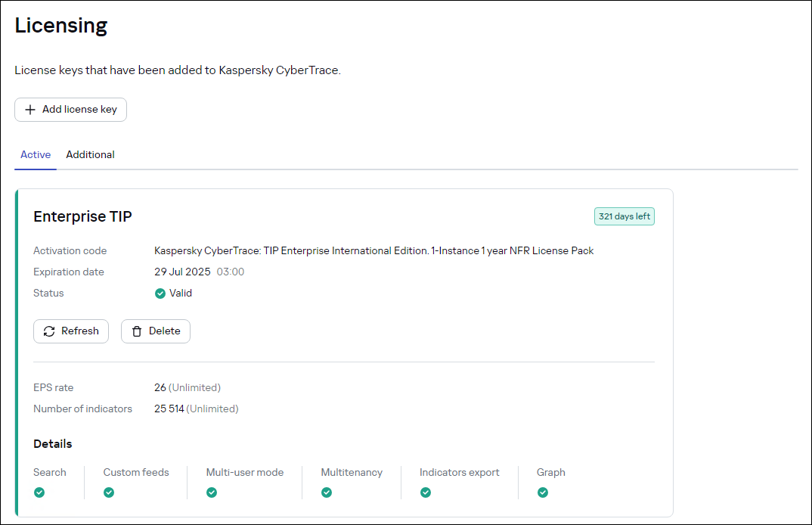Viewport: 812px width, 525px height.
Task: Click the checkmark icon under Indicators export
Action: (x=426, y=492)
